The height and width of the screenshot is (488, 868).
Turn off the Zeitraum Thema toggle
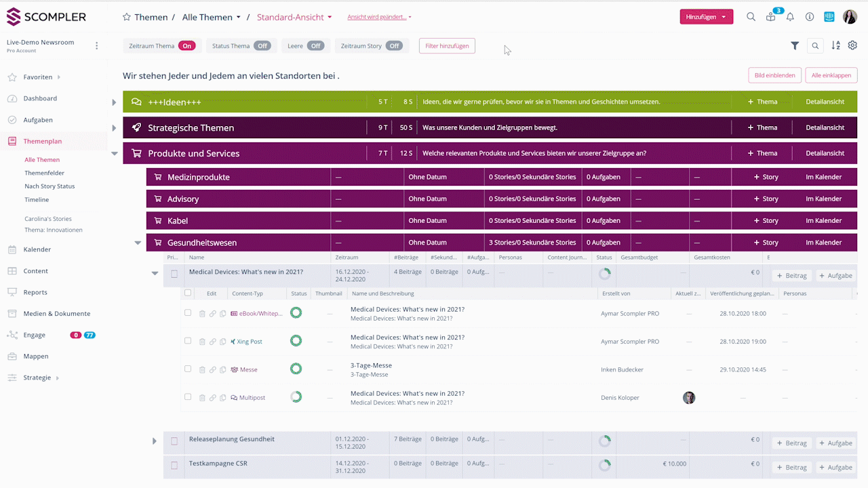click(x=186, y=46)
